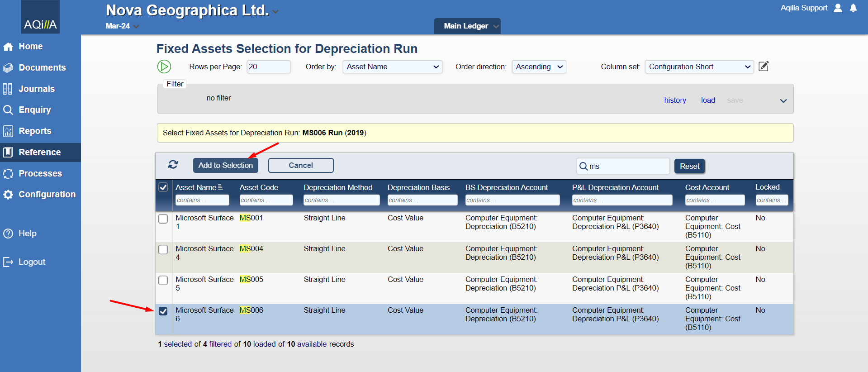Expand the Filter panel chevron
This screenshot has height=372, width=868.
pyautogui.click(x=783, y=100)
